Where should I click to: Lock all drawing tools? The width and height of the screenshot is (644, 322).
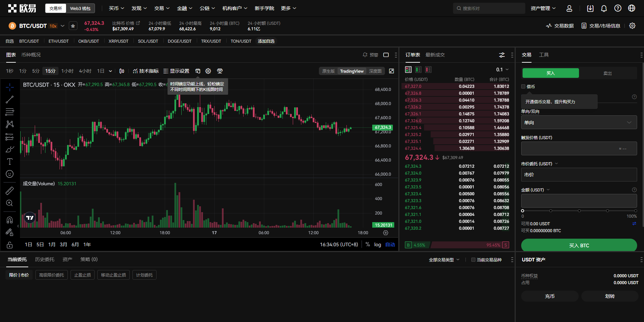[10, 245]
